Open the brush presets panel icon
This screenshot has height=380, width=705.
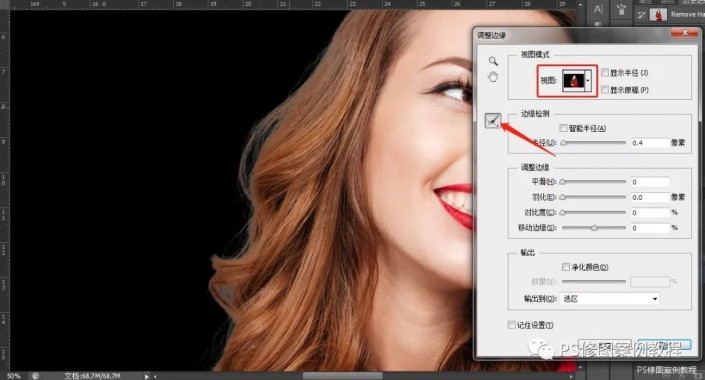click(x=621, y=9)
